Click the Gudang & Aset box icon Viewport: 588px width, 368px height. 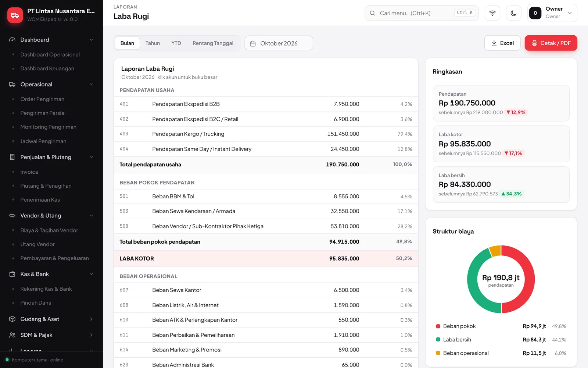tap(12, 319)
